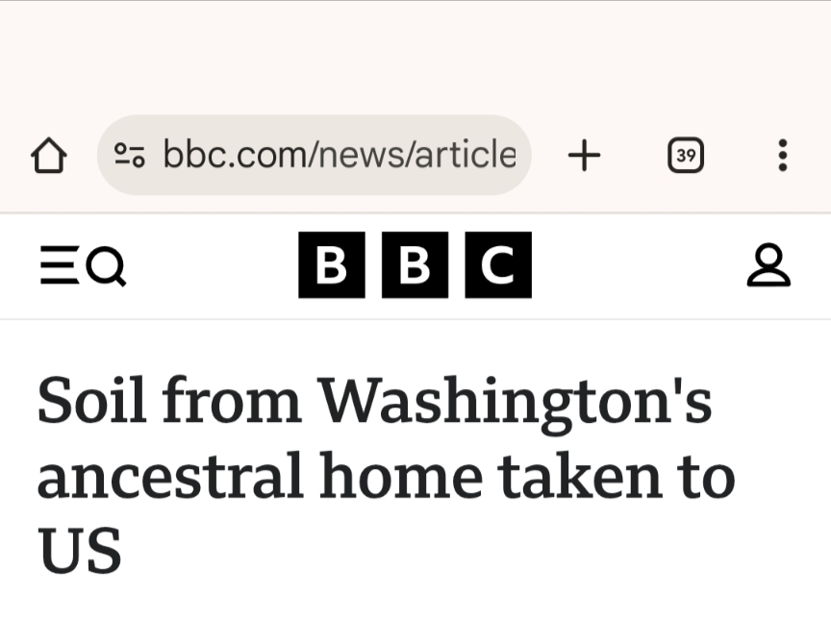
Task: Open BBC hamburger navigation menu lines
Action: click(x=57, y=266)
